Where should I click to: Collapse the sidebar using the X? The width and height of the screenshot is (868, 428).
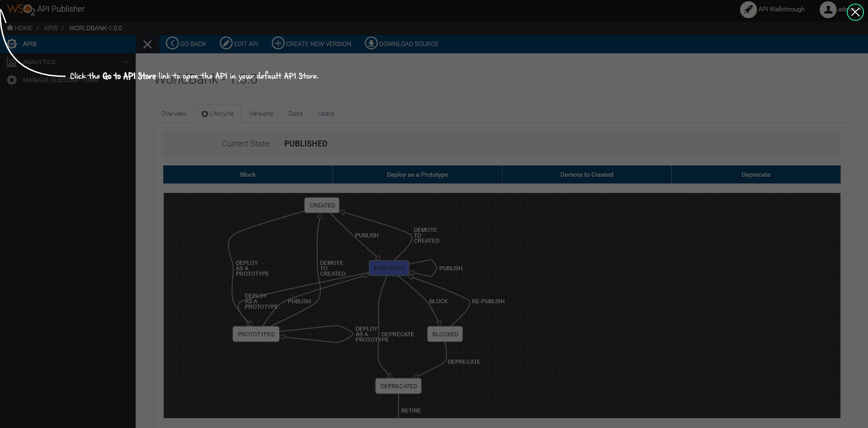[147, 44]
